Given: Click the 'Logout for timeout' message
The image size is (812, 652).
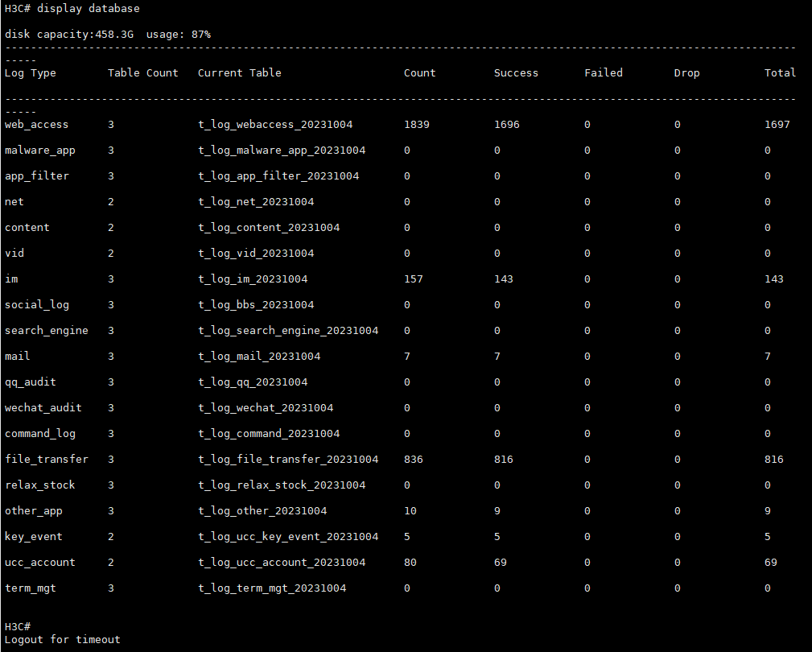Looking at the screenshot, I should click(x=62, y=640).
